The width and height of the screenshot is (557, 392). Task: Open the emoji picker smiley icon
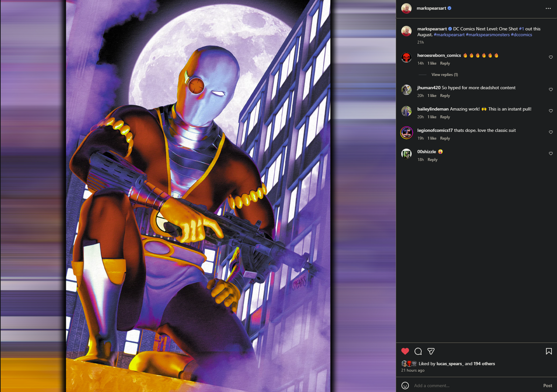click(x=405, y=385)
